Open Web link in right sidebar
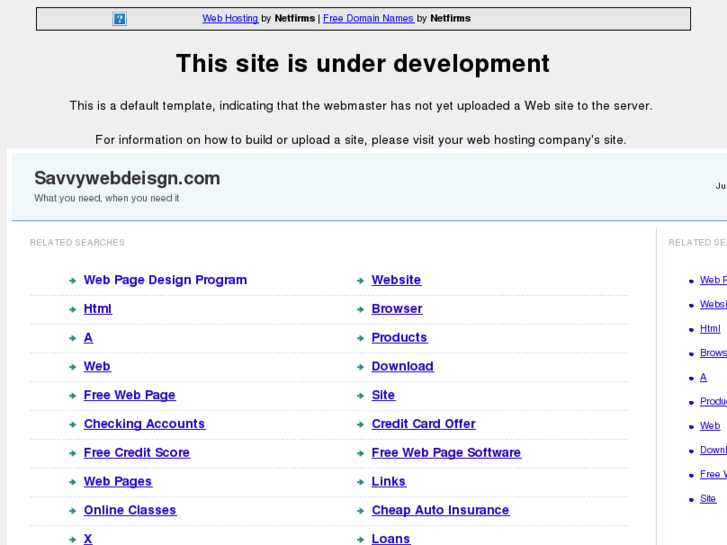Image resolution: width=727 pixels, height=545 pixels. point(710,425)
